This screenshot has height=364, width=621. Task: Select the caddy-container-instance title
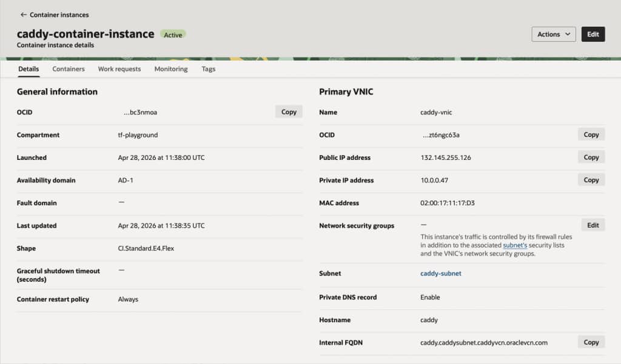coord(86,34)
